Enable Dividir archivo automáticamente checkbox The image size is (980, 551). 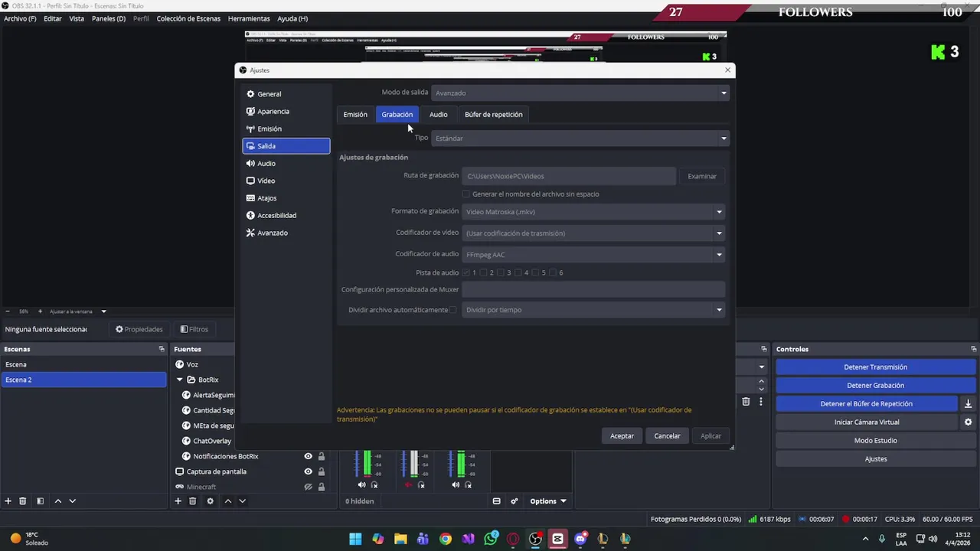(x=453, y=310)
